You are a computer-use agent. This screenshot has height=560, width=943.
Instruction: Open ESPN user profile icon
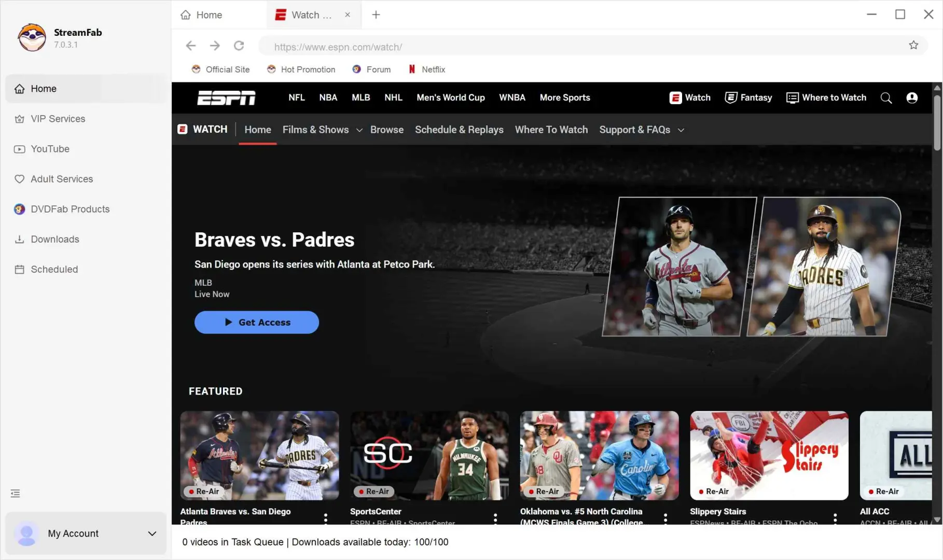(912, 97)
